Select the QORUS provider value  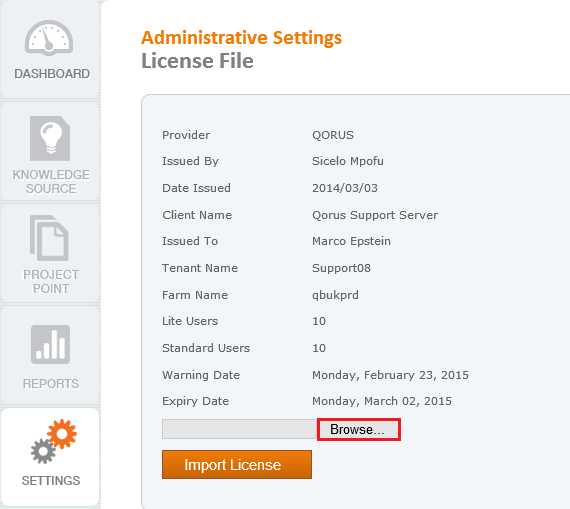pyautogui.click(x=333, y=135)
